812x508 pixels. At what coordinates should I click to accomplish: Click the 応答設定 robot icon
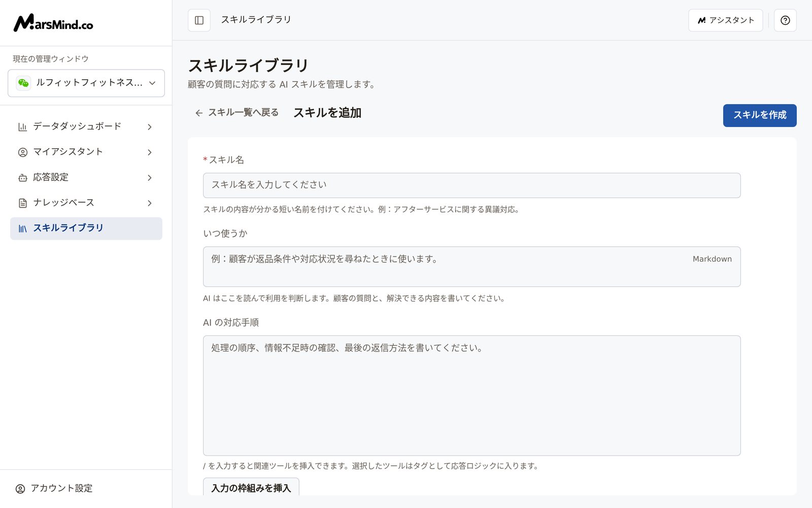click(x=22, y=177)
